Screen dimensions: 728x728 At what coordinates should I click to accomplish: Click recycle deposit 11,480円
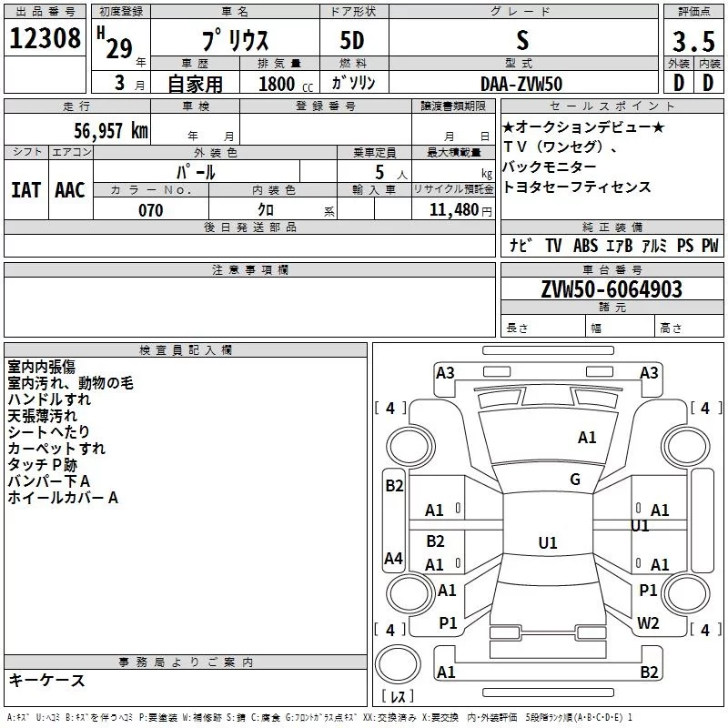point(460,210)
